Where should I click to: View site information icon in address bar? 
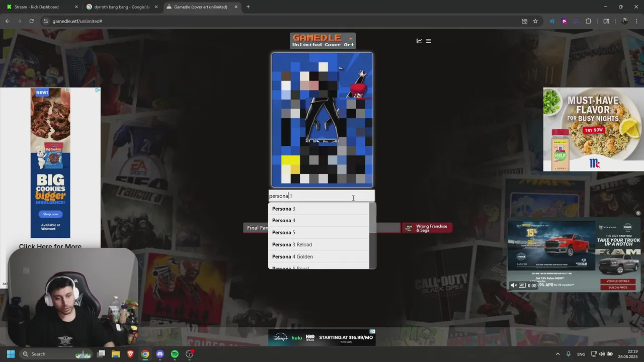pyautogui.click(x=46, y=21)
